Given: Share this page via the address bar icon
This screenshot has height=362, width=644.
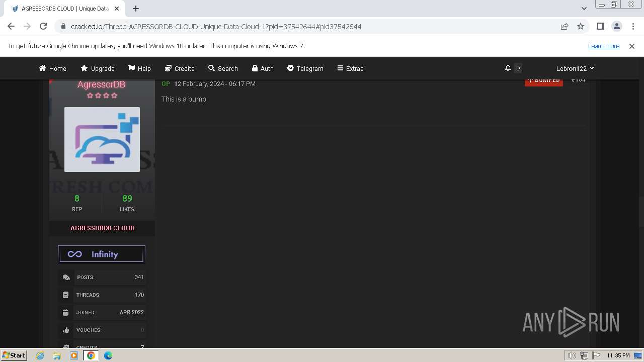Looking at the screenshot, I should pos(565,27).
